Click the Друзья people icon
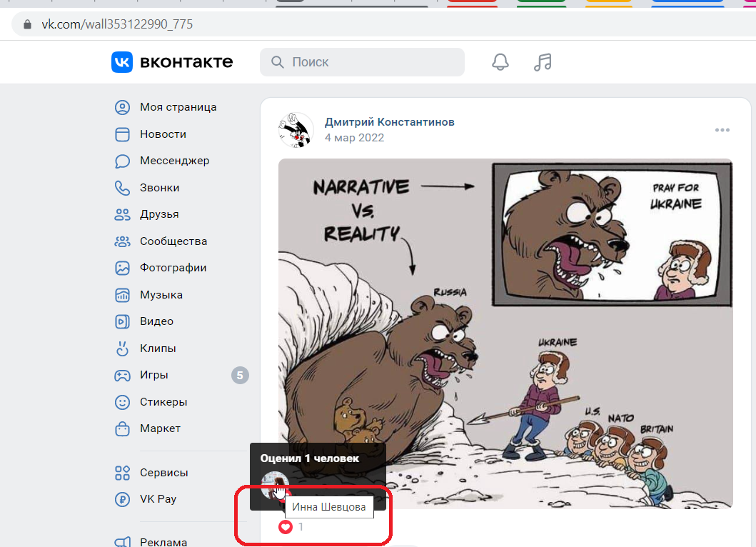This screenshot has width=756, height=547. coord(123,214)
